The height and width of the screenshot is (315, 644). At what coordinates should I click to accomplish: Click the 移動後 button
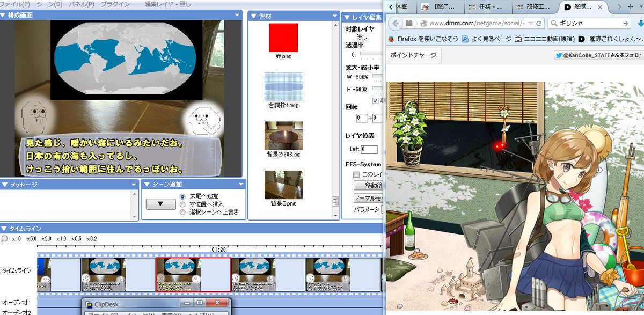click(368, 185)
